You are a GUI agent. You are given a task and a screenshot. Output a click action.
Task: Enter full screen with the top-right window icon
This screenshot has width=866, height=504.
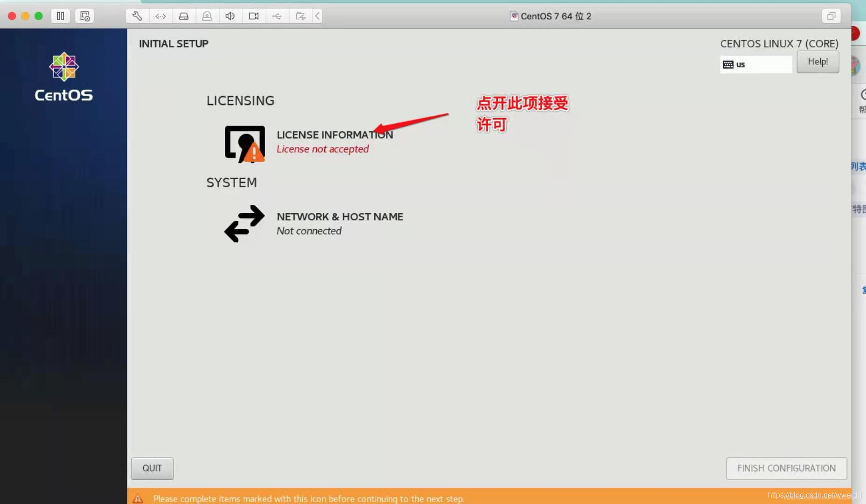(831, 16)
